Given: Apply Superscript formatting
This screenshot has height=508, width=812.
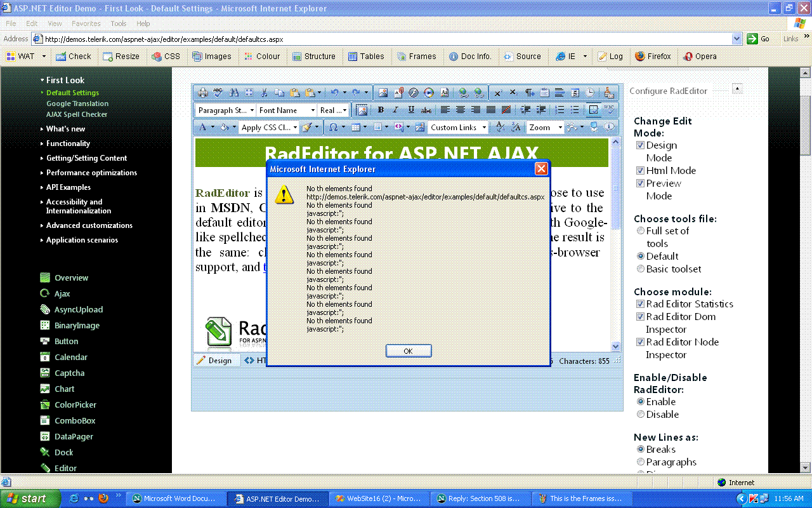Looking at the screenshot, I should pyautogui.click(x=498, y=93).
